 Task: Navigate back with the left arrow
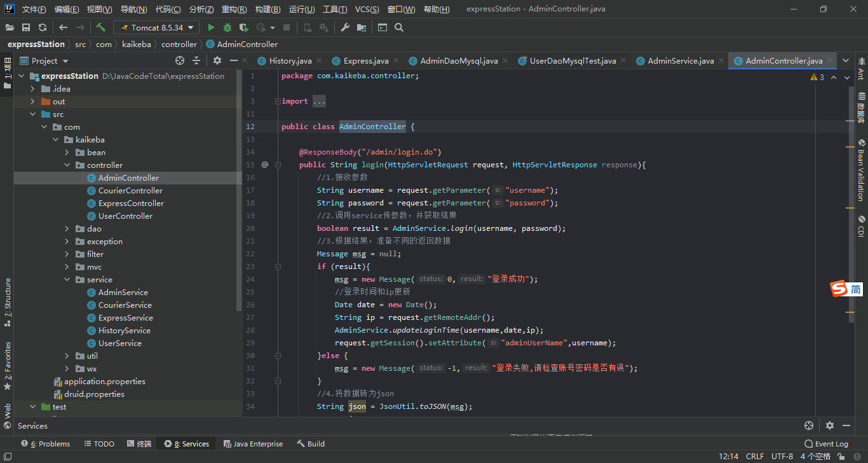(63, 27)
